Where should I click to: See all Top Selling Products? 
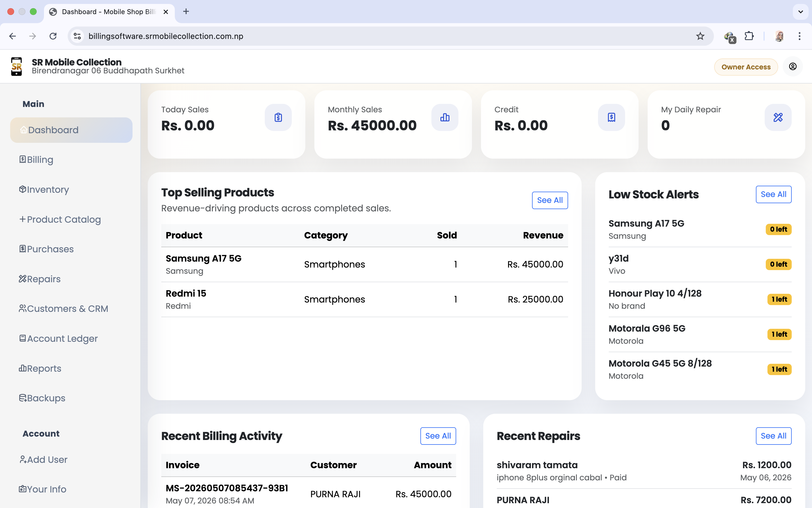click(550, 200)
